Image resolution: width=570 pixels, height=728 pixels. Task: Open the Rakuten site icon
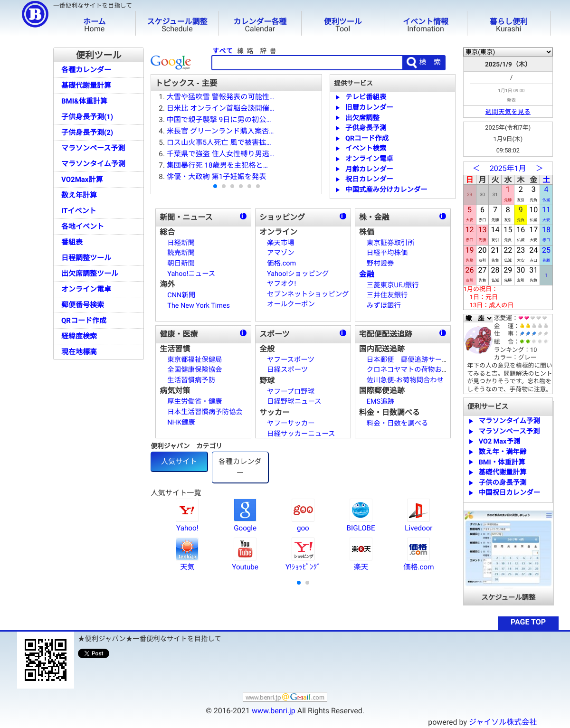(x=361, y=549)
